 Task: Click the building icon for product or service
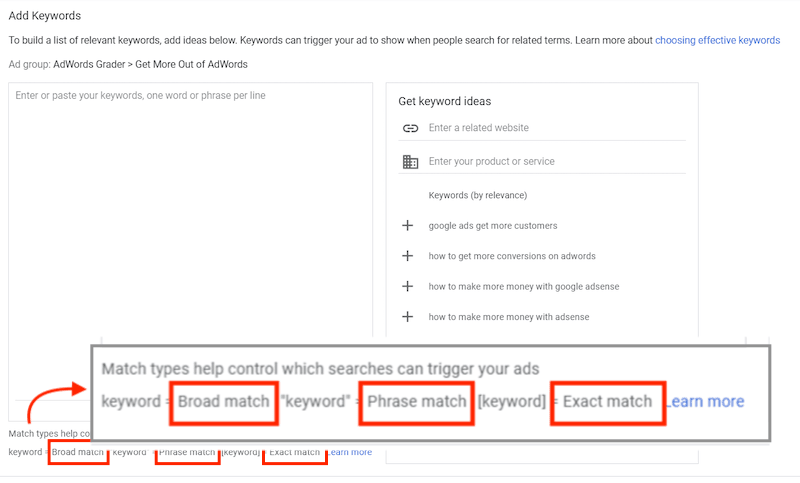coord(409,161)
